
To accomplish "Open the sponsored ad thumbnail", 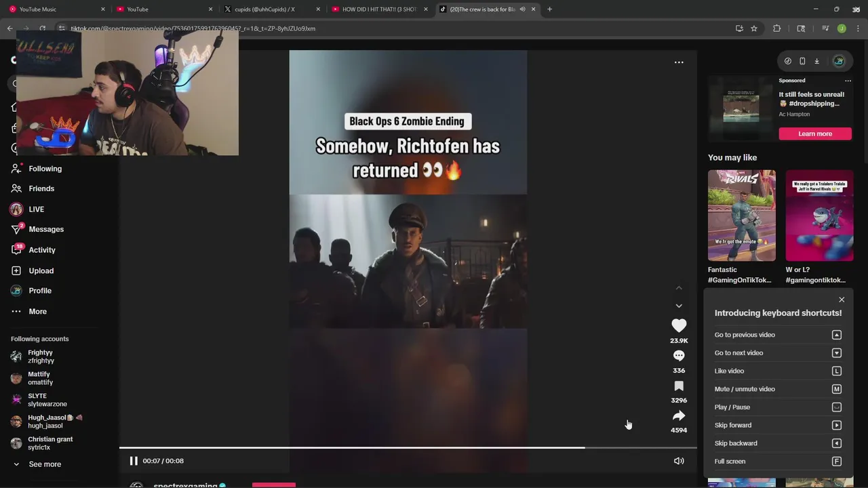I will 741,108.
